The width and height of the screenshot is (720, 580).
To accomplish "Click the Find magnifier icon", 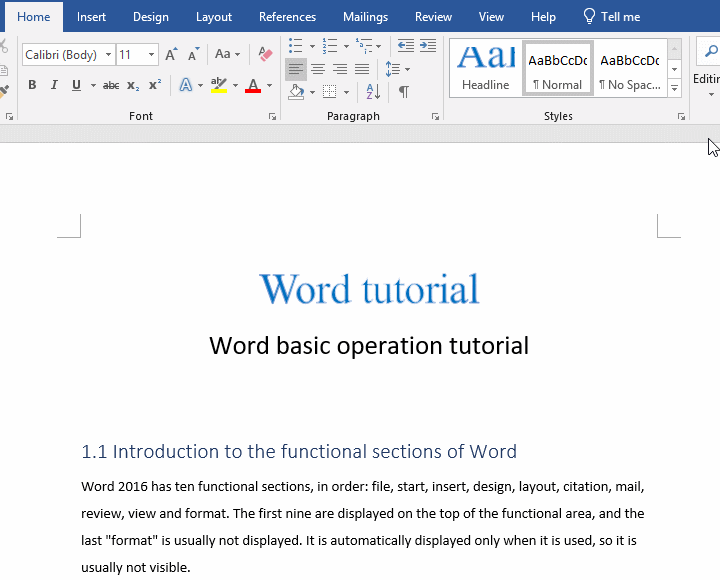I will coord(711,51).
